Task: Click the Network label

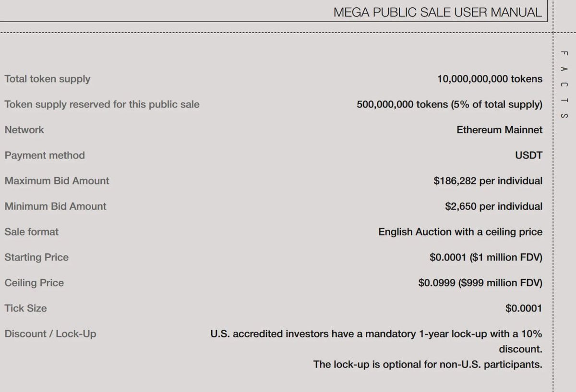Action: [24, 130]
